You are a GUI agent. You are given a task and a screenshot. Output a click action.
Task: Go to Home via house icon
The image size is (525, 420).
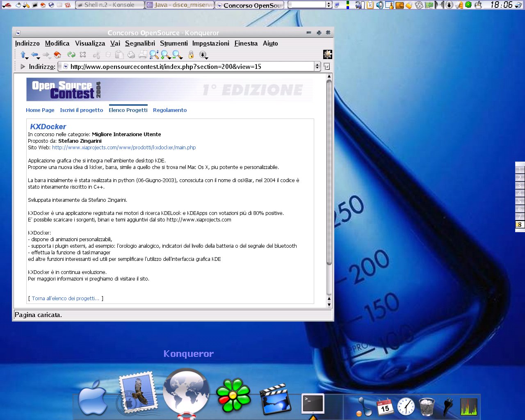point(57,55)
